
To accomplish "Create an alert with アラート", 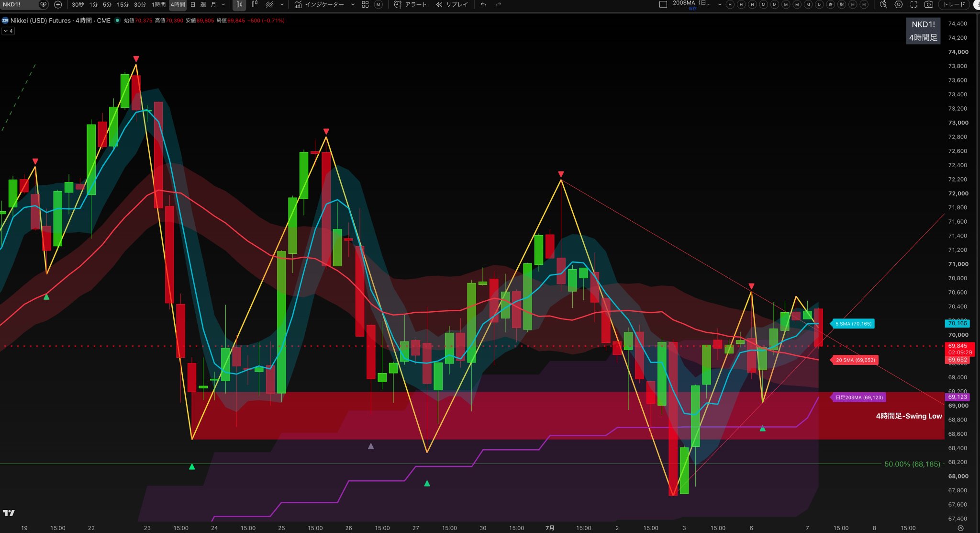I will point(410,4).
